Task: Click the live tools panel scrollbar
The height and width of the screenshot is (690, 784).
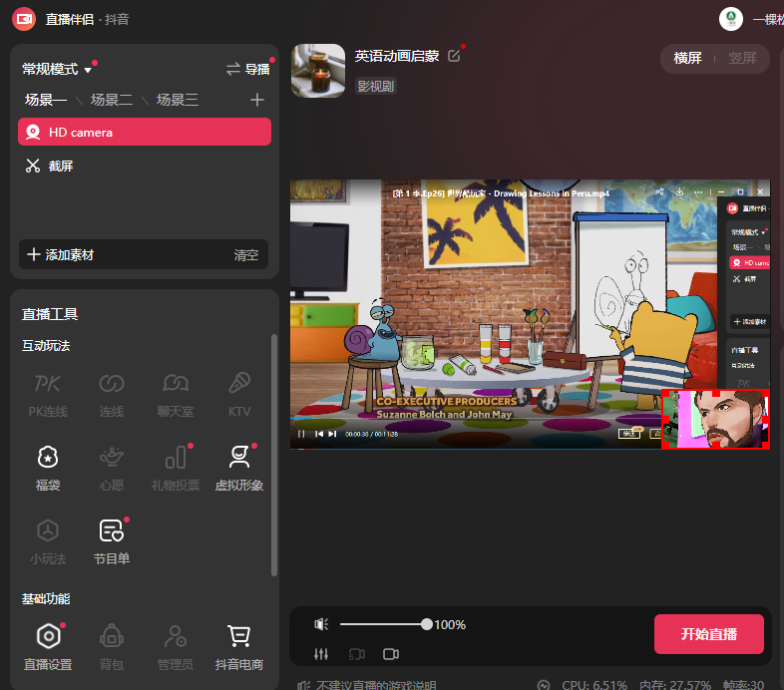Action: (274, 455)
